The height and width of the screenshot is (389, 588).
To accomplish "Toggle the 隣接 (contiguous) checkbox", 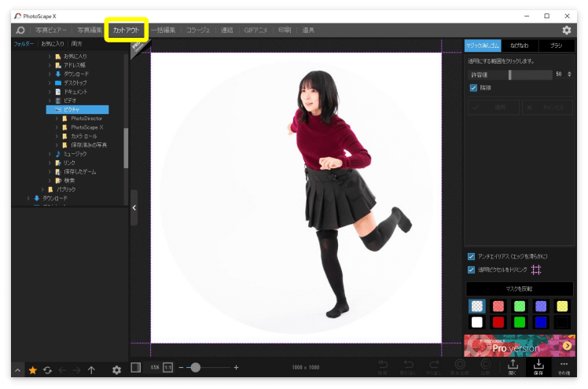I will point(473,88).
